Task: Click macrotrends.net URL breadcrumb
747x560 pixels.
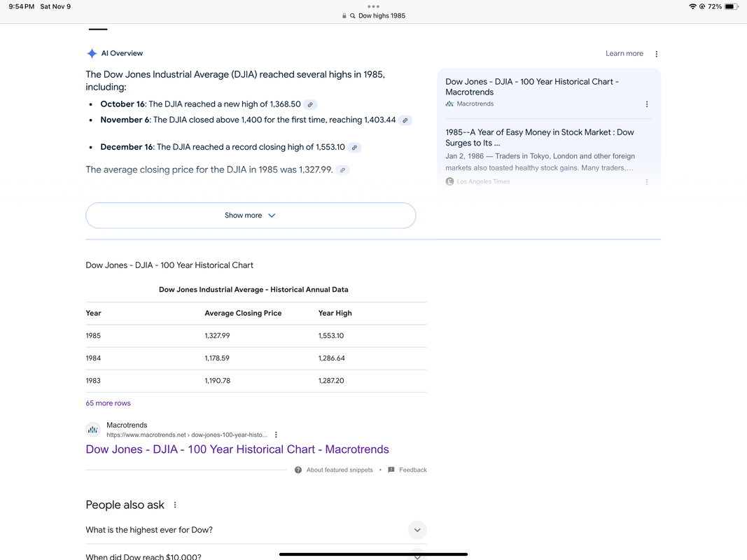Action: point(187,435)
